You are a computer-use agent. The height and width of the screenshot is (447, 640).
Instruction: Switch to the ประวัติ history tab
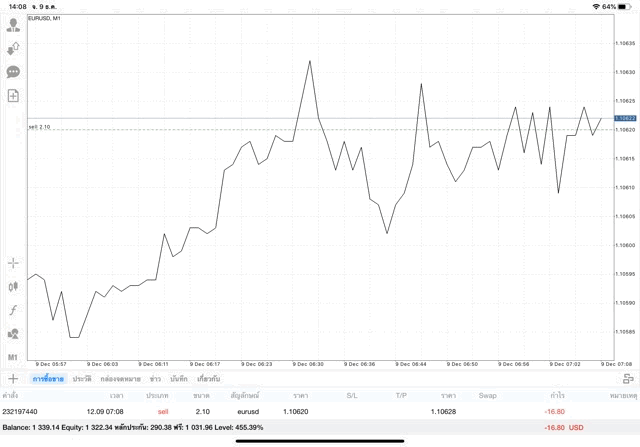[x=82, y=379]
